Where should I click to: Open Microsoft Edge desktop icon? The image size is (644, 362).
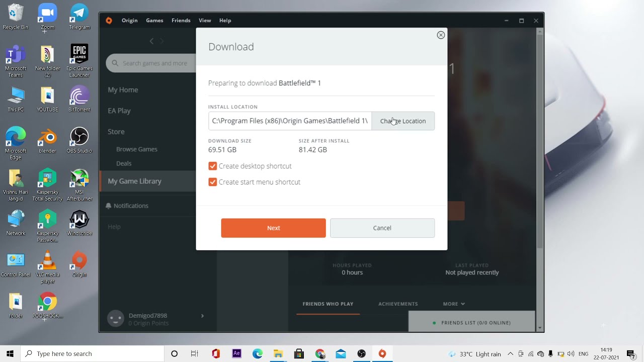[x=16, y=144]
